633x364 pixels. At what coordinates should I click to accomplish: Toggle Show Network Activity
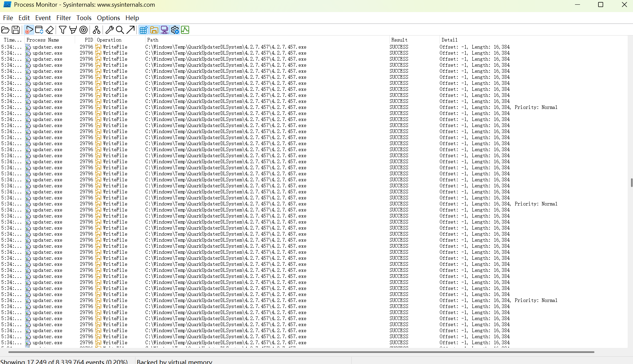[x=164, y=30]
